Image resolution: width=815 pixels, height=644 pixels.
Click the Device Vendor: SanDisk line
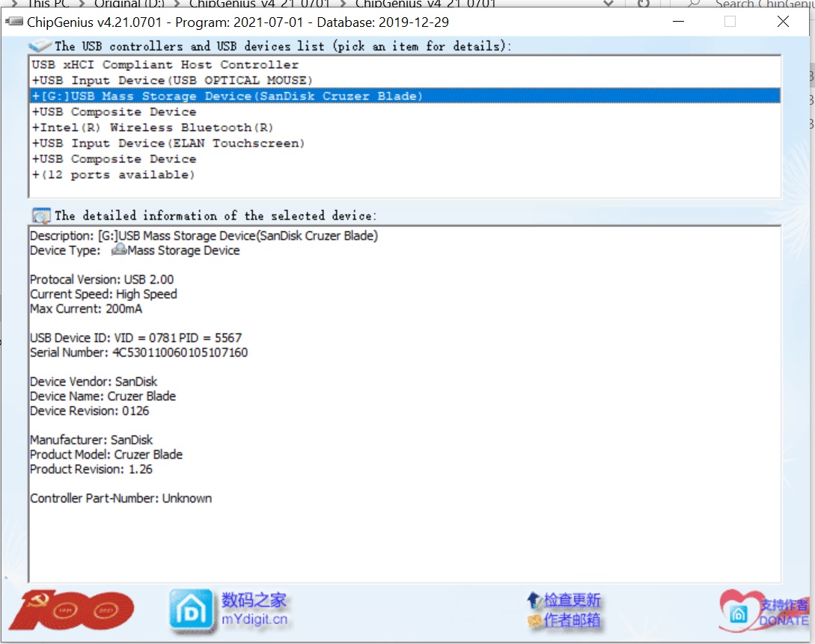[94, 381]
